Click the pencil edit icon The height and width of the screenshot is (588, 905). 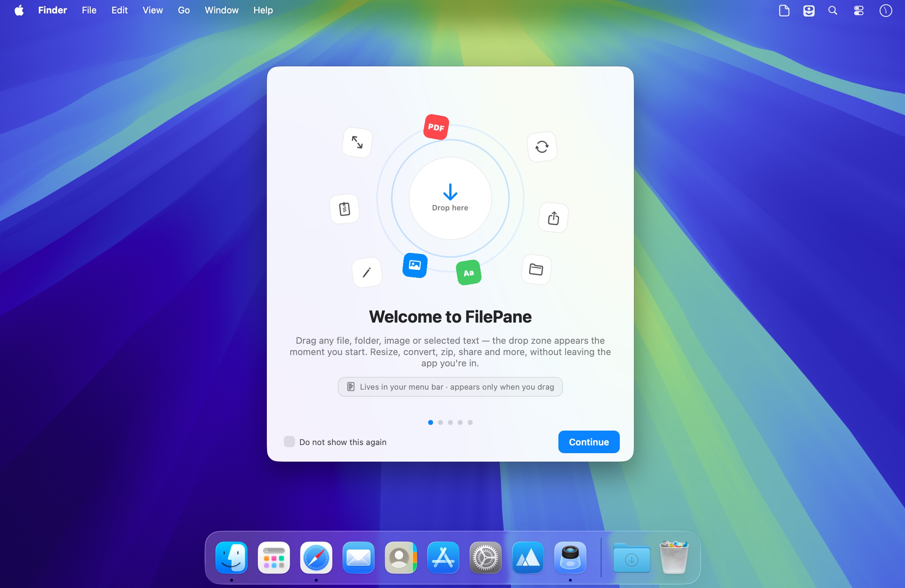[x=367, y=272]
